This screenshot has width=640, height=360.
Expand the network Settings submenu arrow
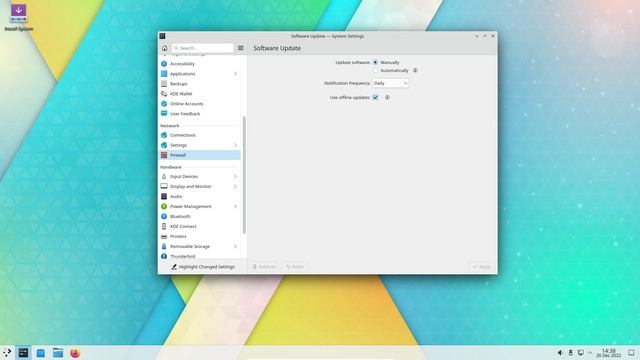click(236, 145)
